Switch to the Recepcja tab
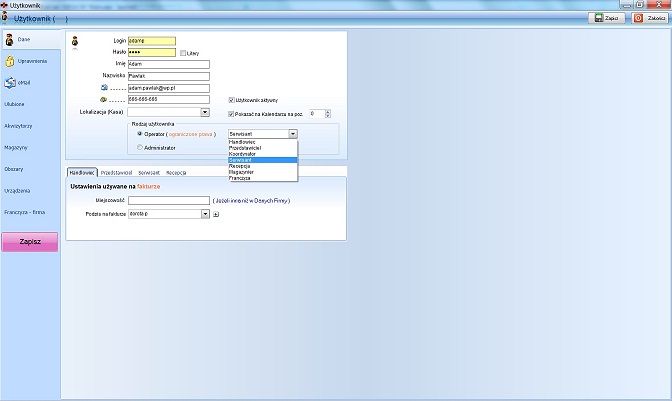 point(176,173)
